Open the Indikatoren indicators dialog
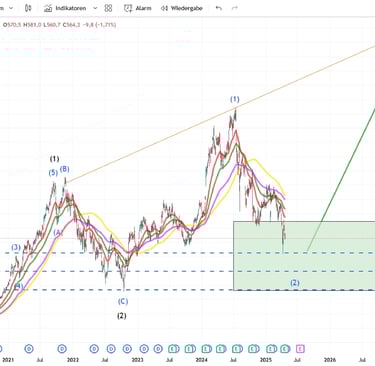Viewport: 375px width, 366px height. (65, 8)
